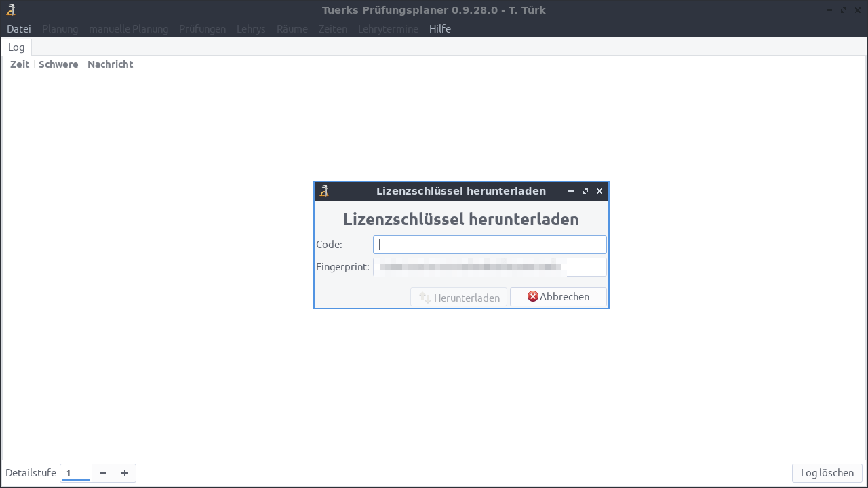Screen dimensions: 868x488
Task: Decrease Detailstufe using the minus icon
Action: point(103,472)
